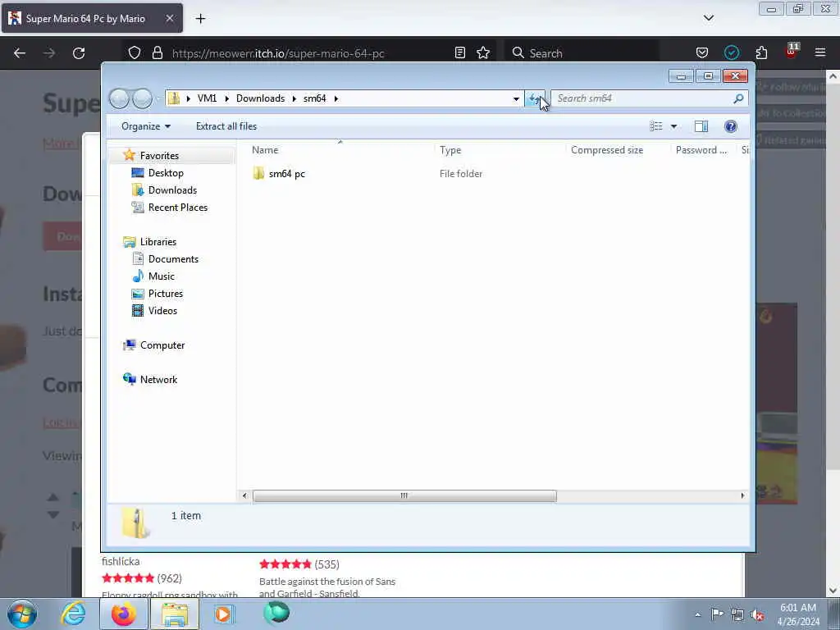Click the horizontal scrollbar right arrow
The height and width of the screenshot is (630, 840).
click(x=742, y=496)
